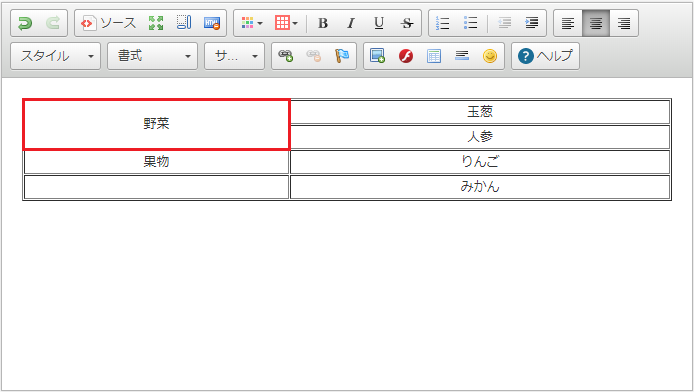Insert a Flash object

pos(406,56)
